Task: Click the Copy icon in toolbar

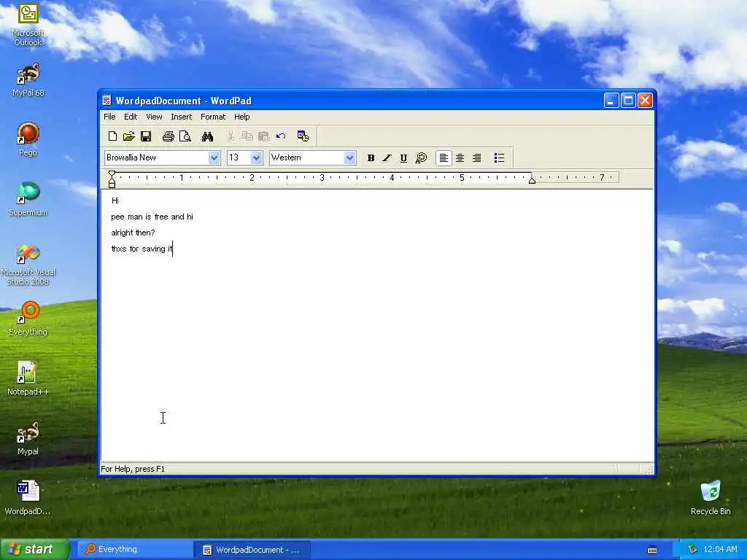Action: (247, 136)
